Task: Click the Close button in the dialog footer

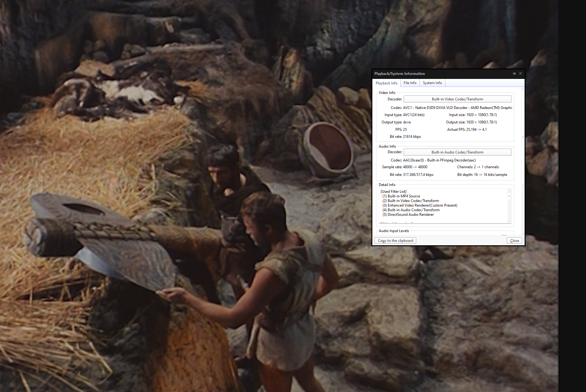Action: 514,241
